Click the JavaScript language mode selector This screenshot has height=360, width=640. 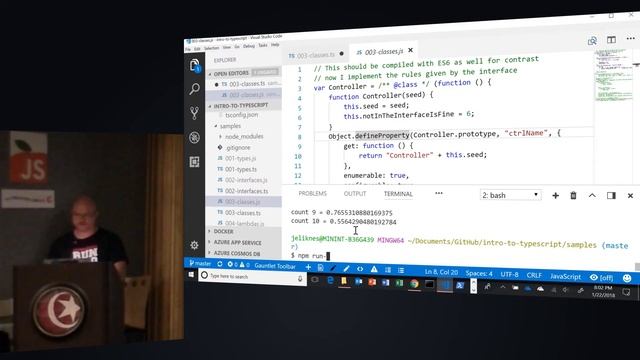click(x=565, y=276)
